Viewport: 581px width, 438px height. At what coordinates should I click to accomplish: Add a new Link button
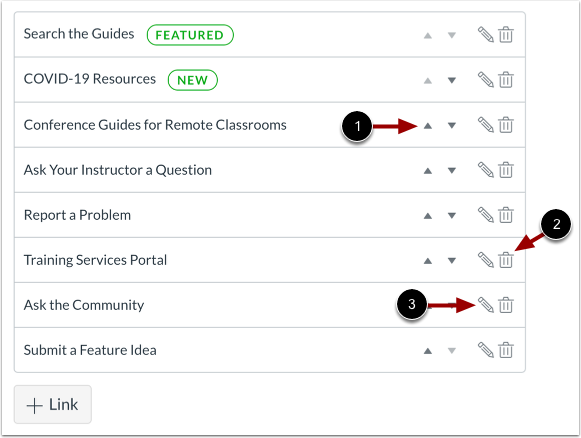click(x=53, y=404)
